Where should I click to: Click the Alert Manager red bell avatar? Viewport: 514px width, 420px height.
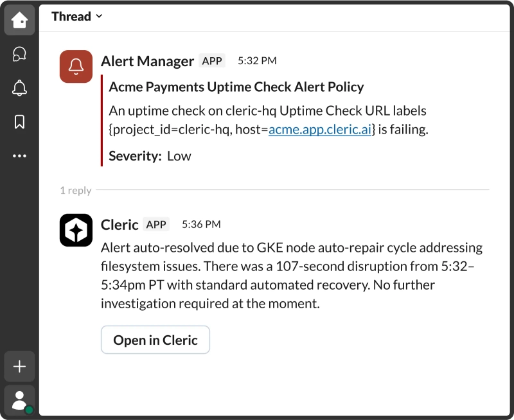pos(76,66)
